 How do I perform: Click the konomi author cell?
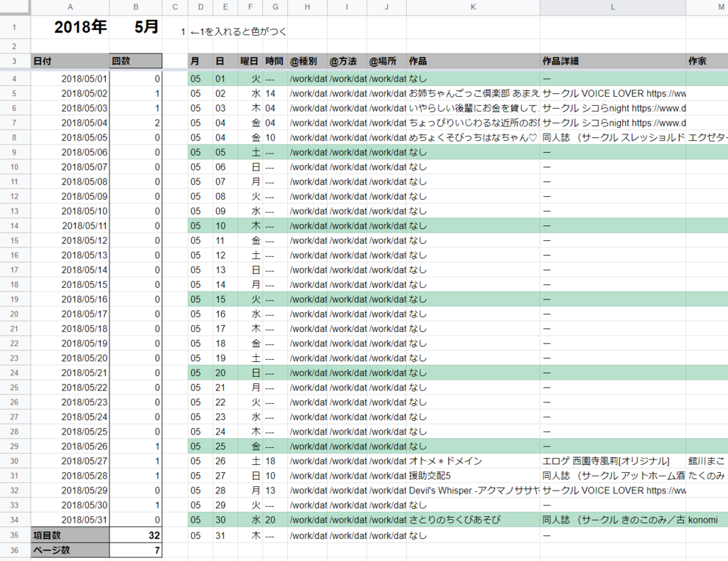[x=707, y=520]
